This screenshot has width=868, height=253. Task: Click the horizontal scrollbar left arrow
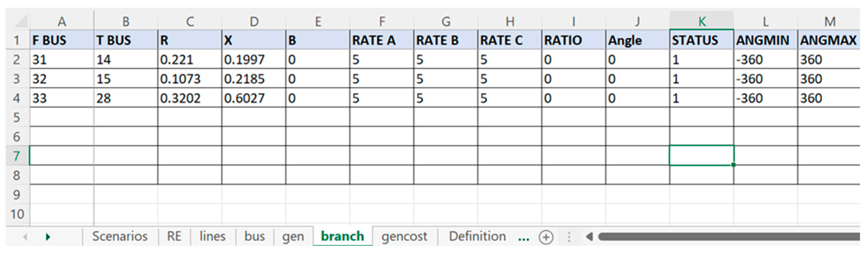coord(589,237)
